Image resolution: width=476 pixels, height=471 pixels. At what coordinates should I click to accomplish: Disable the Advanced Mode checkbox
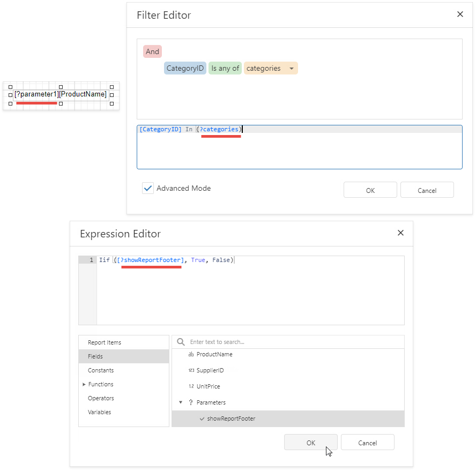tap(148, 188)
